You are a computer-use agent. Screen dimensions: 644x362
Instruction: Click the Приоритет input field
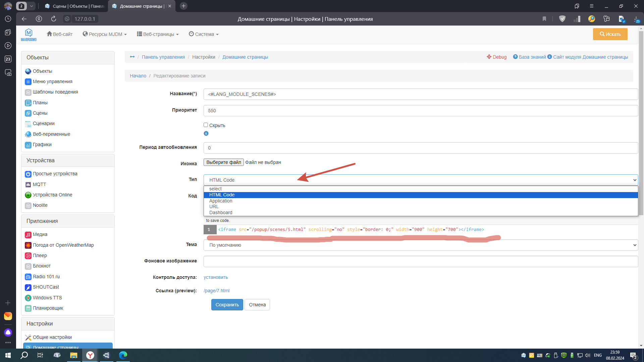point(421,111)
